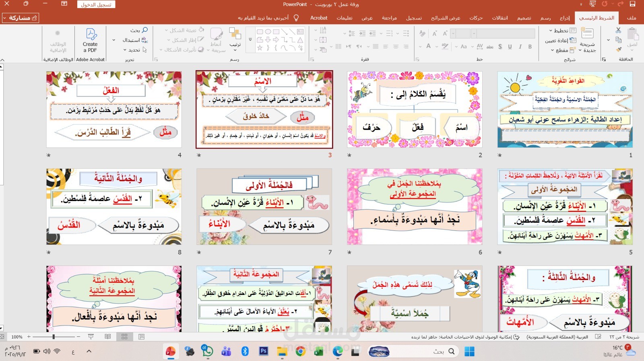Select slide 4 thumbnail titled الفعل
The height and width of the screenshot is (361, 644).
[114, 110]
